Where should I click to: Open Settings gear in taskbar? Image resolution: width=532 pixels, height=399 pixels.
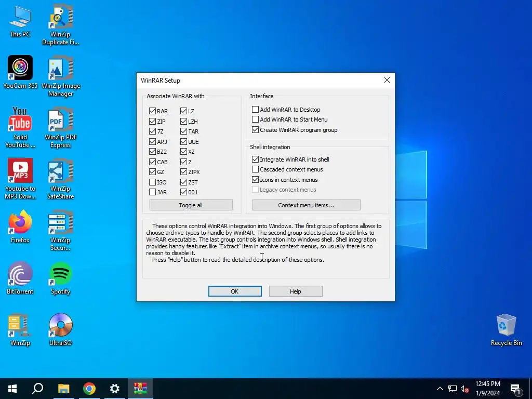pyautogui.click(x=115, y=389)
